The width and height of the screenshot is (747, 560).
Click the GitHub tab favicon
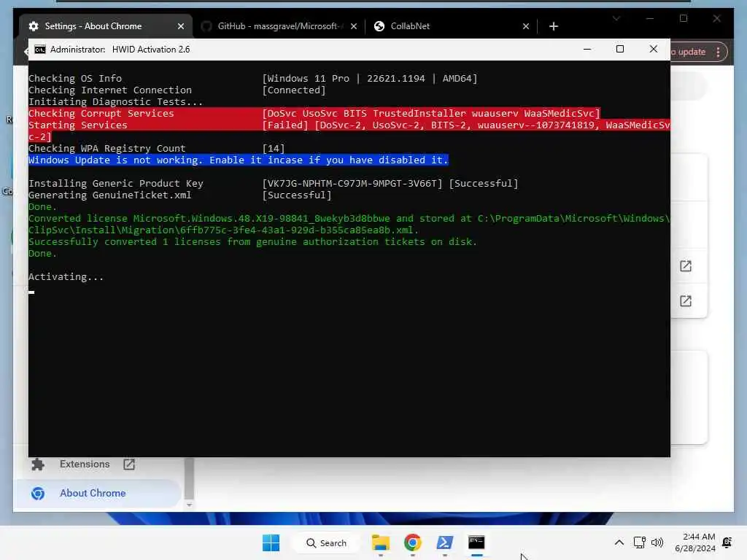click(x=206, y=26)
